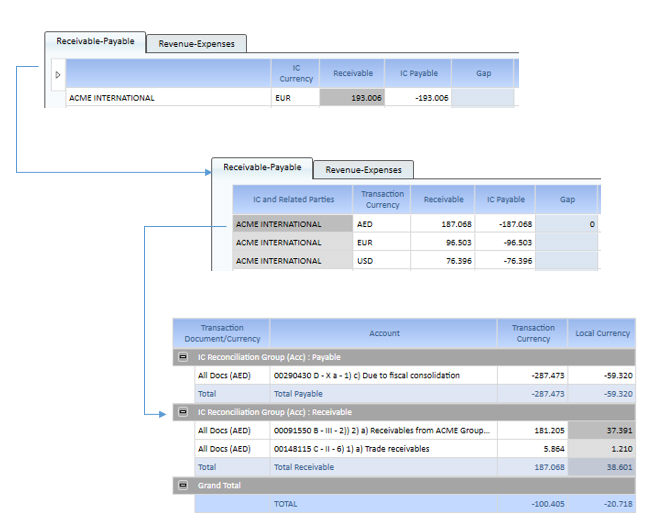Click Receivable column header in top table
The width and height of the screenshot is (647, 520).
pyautogui.click(x=352, y=73)
